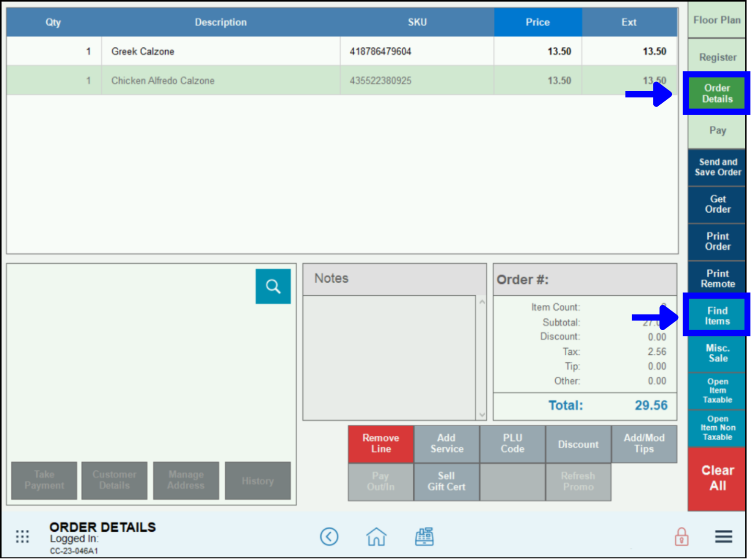752x560 pixels.
Task: Click the Remove Line button
Action: 381,444
